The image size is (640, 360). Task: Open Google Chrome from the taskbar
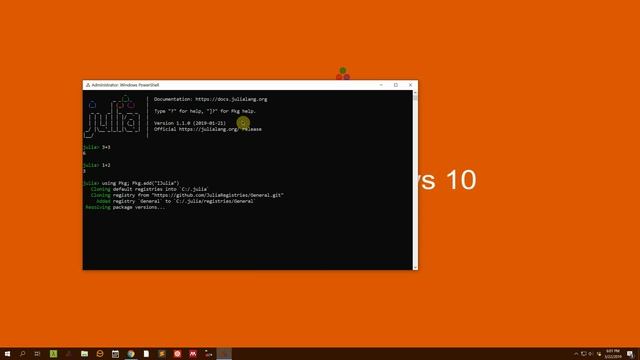131,354
